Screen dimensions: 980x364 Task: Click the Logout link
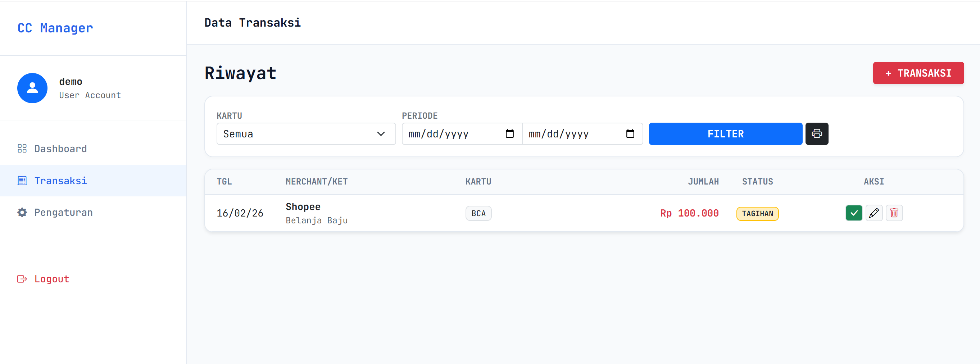52,279
